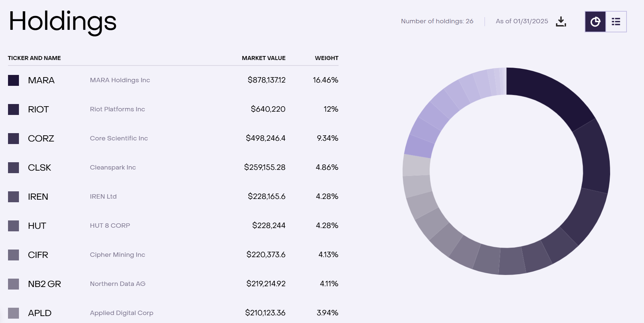Click MARA Holdings Inc name
The image size is (644, 323).
(120, 80)
